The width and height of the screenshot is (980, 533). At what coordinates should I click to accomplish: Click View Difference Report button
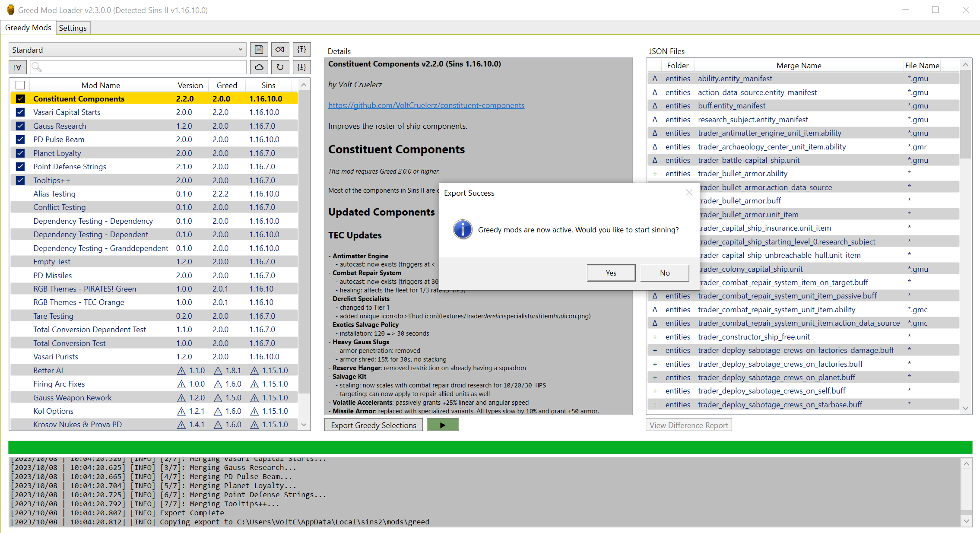688,425
